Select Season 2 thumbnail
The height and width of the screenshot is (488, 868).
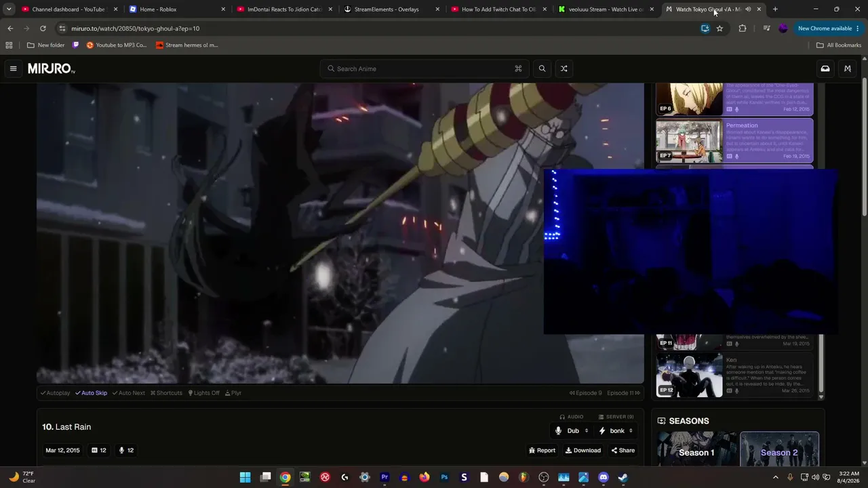click(779, 449)
